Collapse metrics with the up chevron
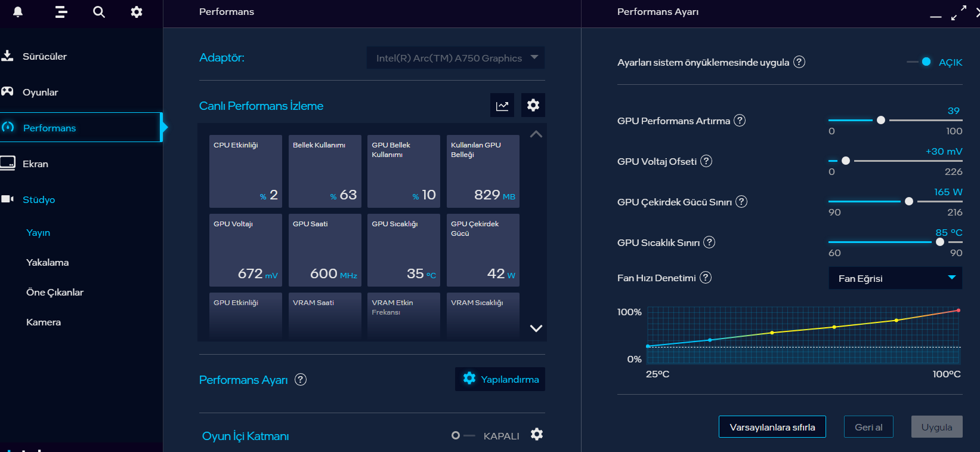 (536, 134)
